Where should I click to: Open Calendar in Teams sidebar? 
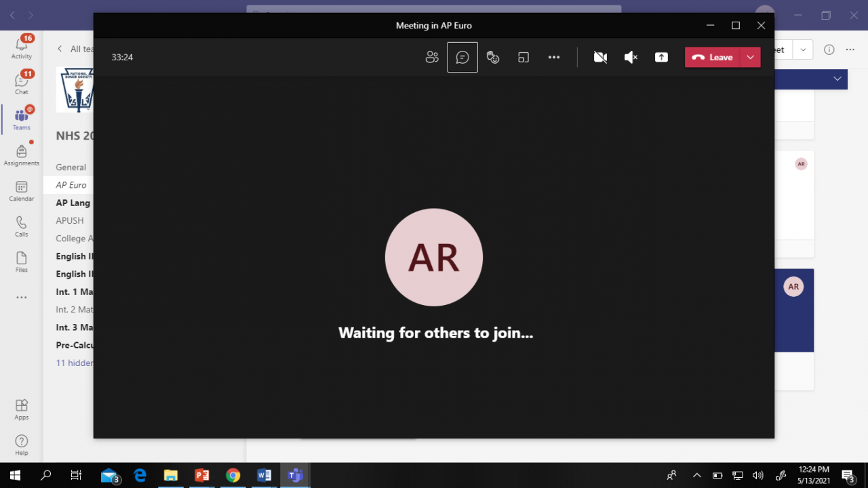pyautogui.click(x=22, y=191)
